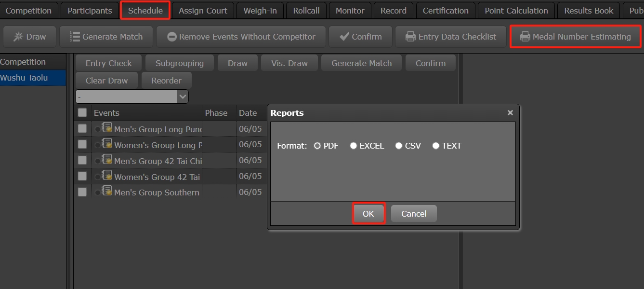Toggle the select-all checkbox in Events header
Image resolution: width=644 pixels, height=289 pixels.
82,112
